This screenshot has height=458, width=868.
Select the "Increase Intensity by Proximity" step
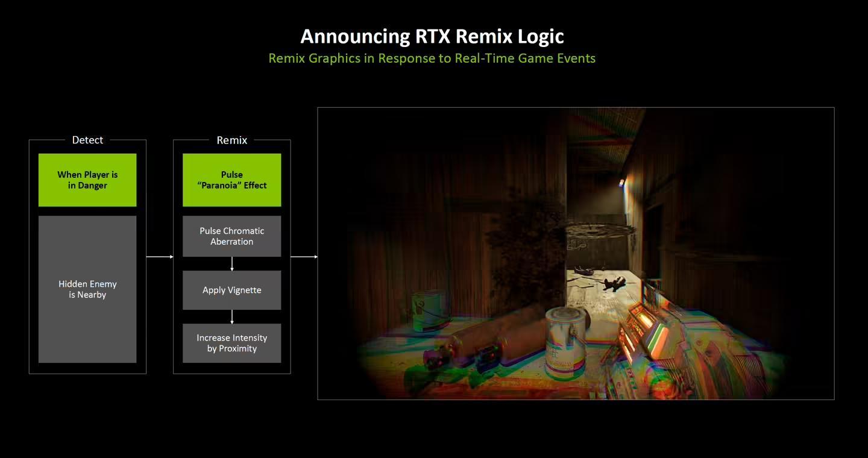(x=232, y=343)
